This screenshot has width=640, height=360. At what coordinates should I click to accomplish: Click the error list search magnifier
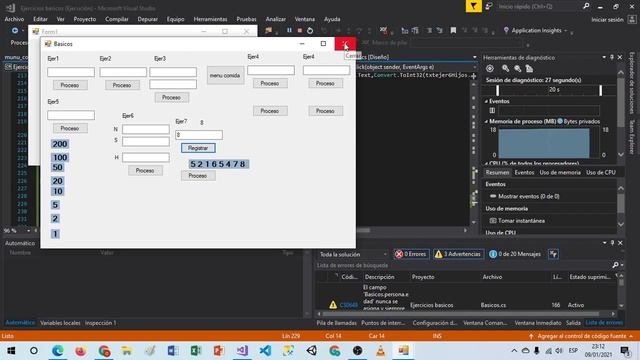616,265
